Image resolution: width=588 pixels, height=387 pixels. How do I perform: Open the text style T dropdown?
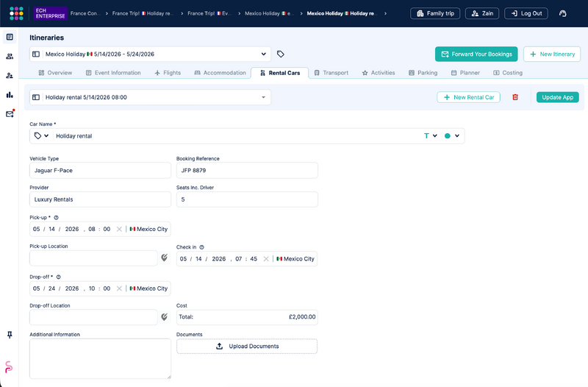(431, 136)
